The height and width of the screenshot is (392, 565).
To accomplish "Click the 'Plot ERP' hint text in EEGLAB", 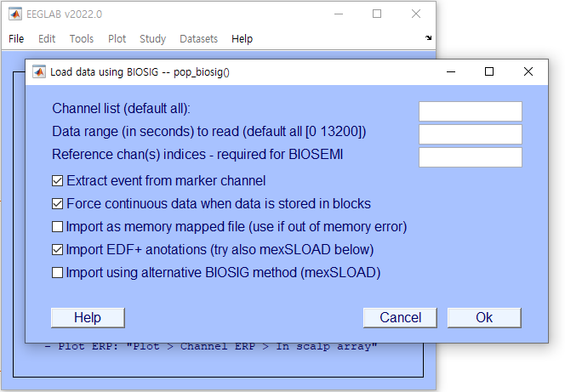I will pos(210,346).
